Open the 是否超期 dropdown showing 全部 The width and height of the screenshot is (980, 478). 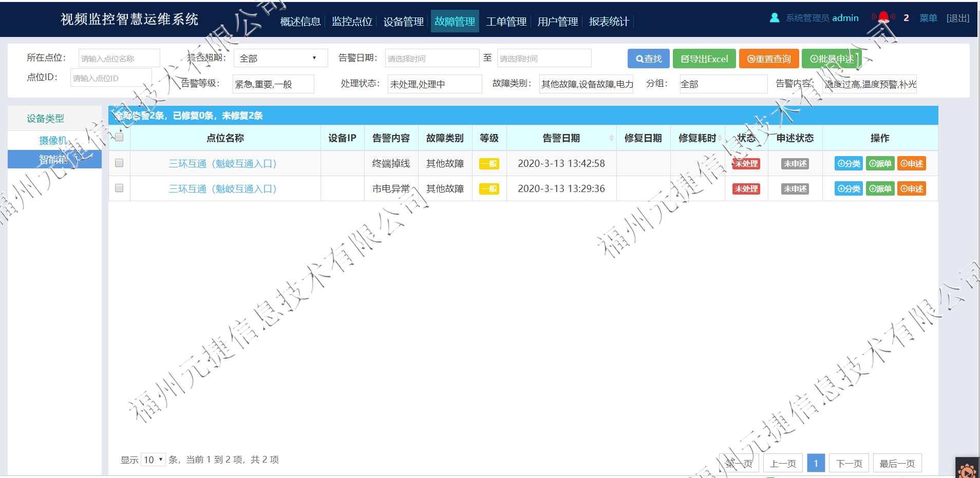pyautogui.click(x=280, y=59)
